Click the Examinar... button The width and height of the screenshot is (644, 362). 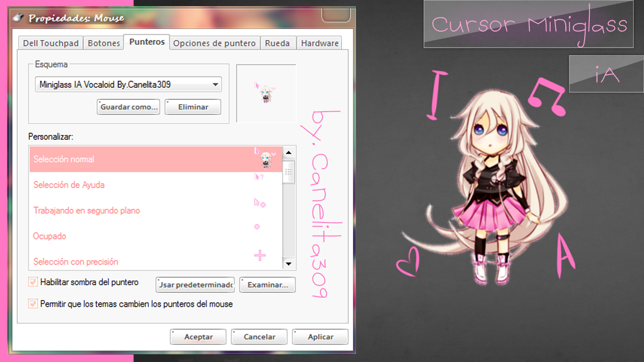pyautogui.click(x=267, y=285)
